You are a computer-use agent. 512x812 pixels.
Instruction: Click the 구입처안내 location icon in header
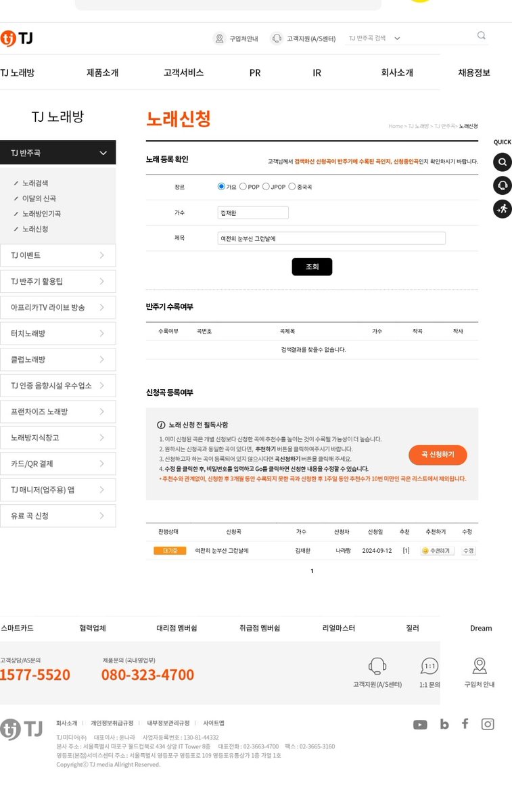pos(219,39)
